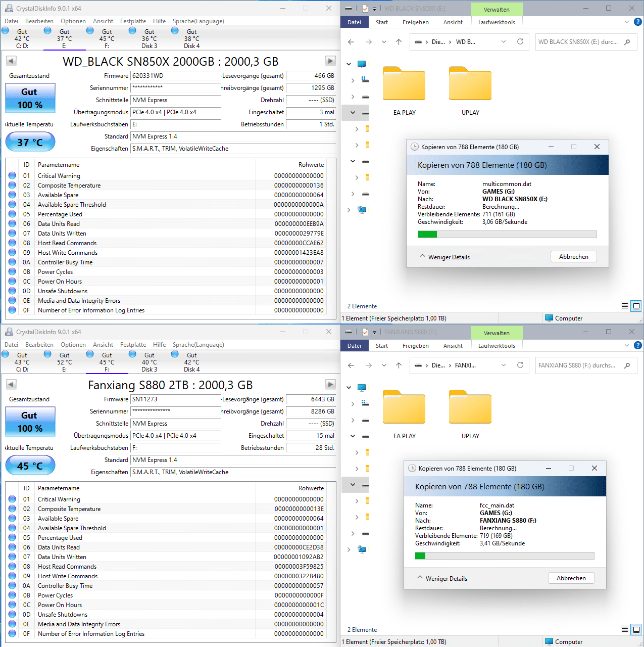The image size is (644, 647).
Task: Collapse top tree node in WD BLACK navigation pane
Action: pos(349,64)
